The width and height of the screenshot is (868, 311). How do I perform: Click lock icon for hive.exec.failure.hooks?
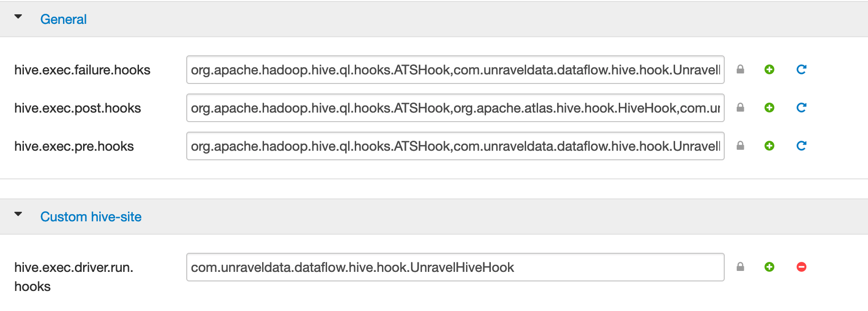(x=740, y=70)
